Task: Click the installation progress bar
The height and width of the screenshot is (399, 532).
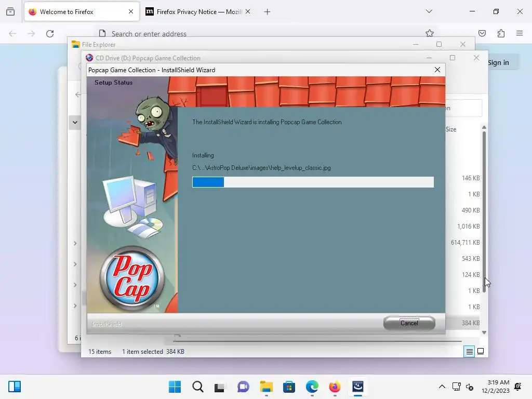Action: coord(313,182)
